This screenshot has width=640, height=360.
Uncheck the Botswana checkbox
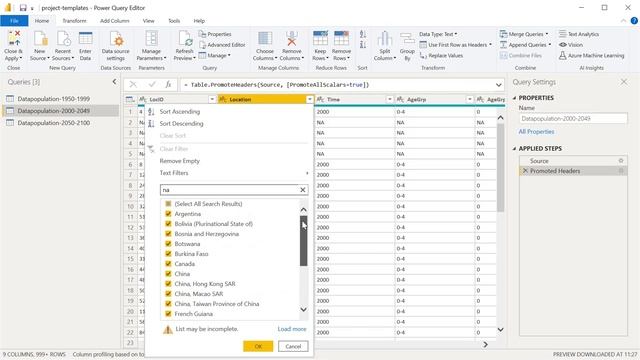click(168, 244)
